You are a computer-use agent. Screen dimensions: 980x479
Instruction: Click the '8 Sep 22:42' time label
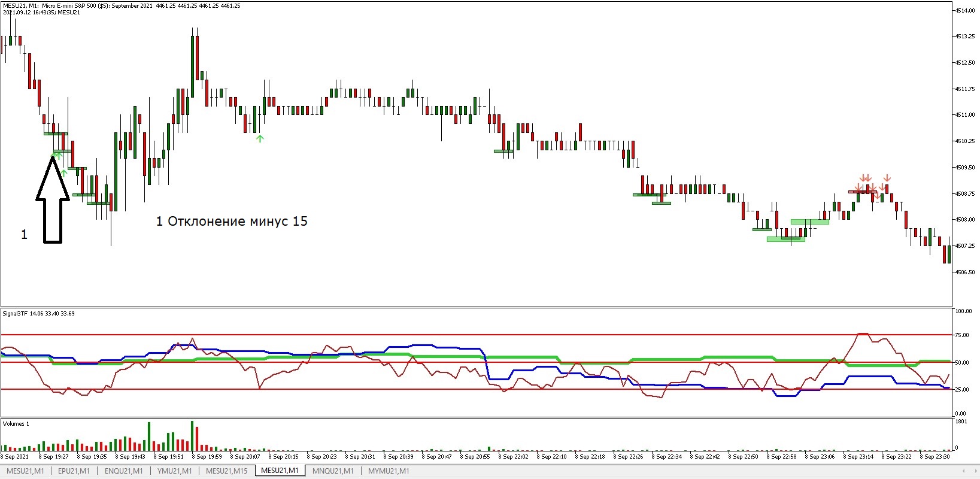tap(705, 457)
